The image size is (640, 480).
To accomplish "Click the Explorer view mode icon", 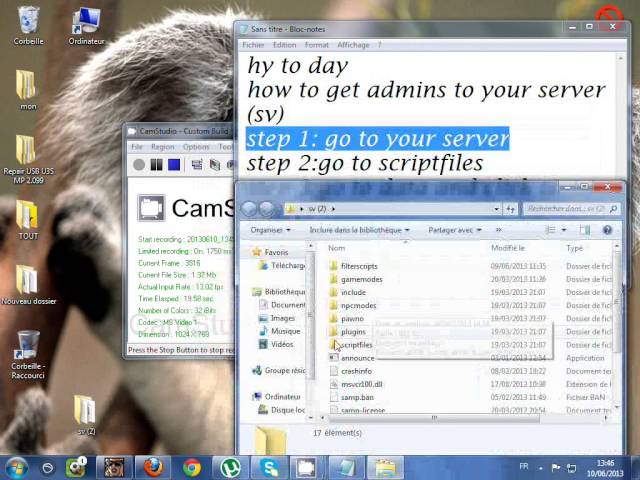I will coord(550,230).
